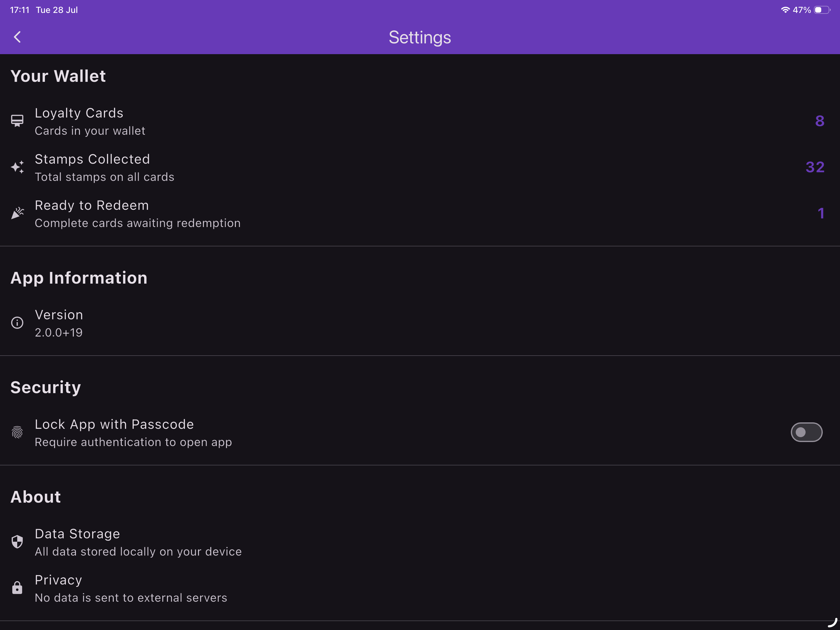Click the stamps total number 32

[x=815, y=167]
